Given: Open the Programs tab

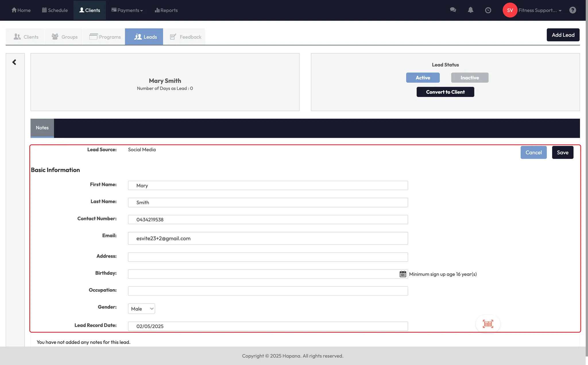Looking at the screenshot, I should 105,37.
